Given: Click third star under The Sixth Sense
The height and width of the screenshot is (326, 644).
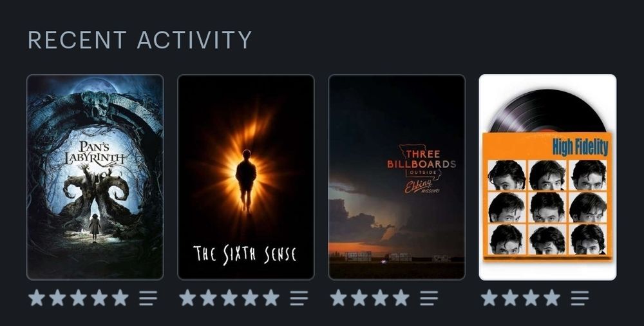Looking at the screenshot, I should click(x=229, y=298).
